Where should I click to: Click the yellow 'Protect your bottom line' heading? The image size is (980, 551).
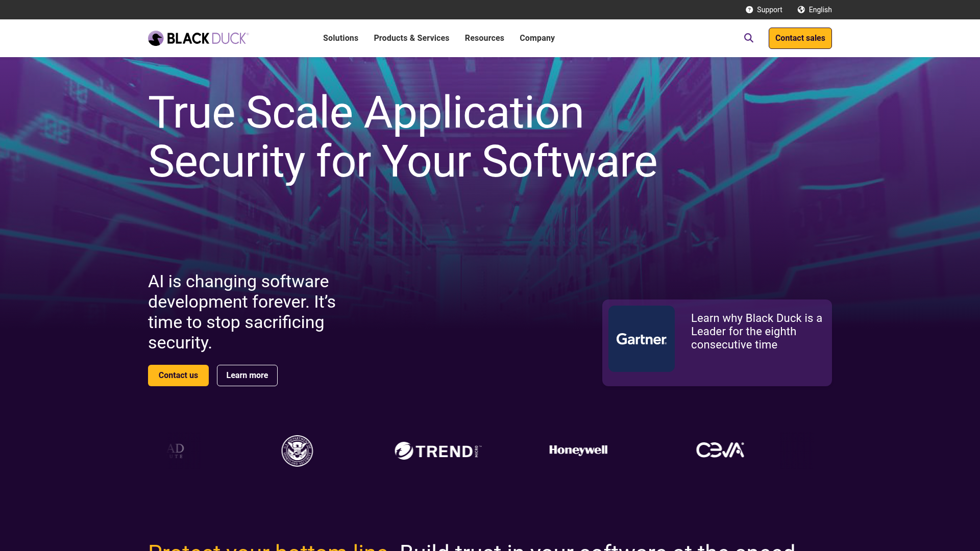[267, 546]
